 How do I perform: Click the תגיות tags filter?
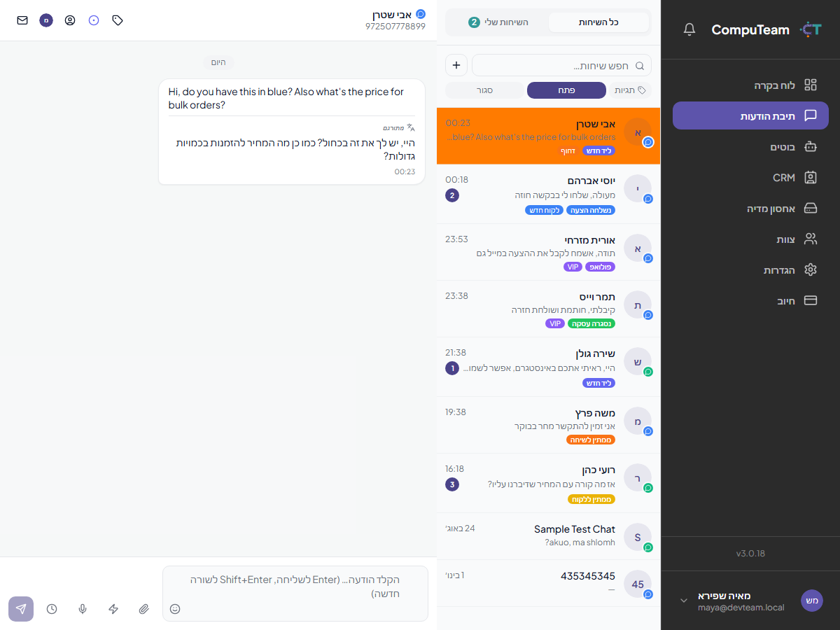[630, 90]
